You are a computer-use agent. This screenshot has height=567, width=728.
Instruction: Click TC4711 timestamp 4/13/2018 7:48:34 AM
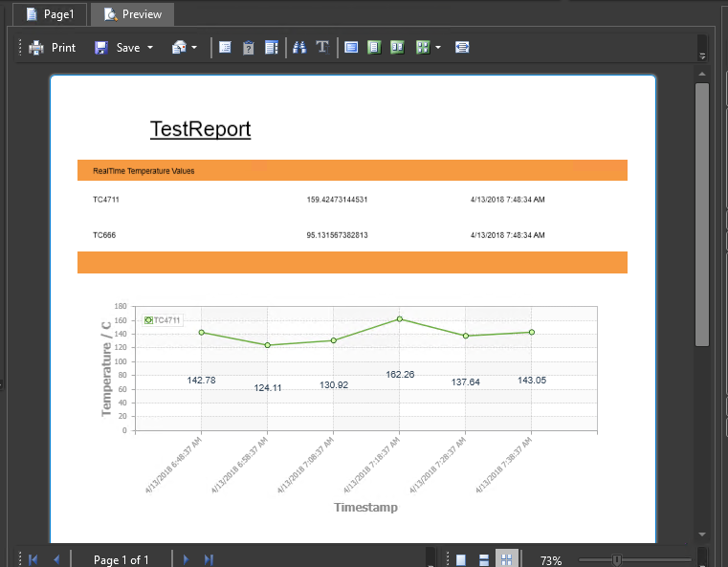(507, 200)
